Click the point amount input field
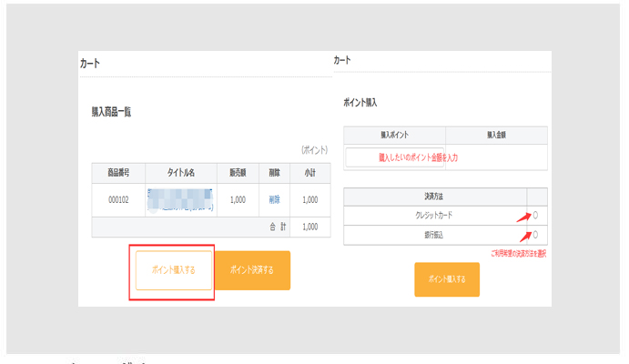Image resolution: width=629 pixels, height=364 pixels. (x=395, y=157)
